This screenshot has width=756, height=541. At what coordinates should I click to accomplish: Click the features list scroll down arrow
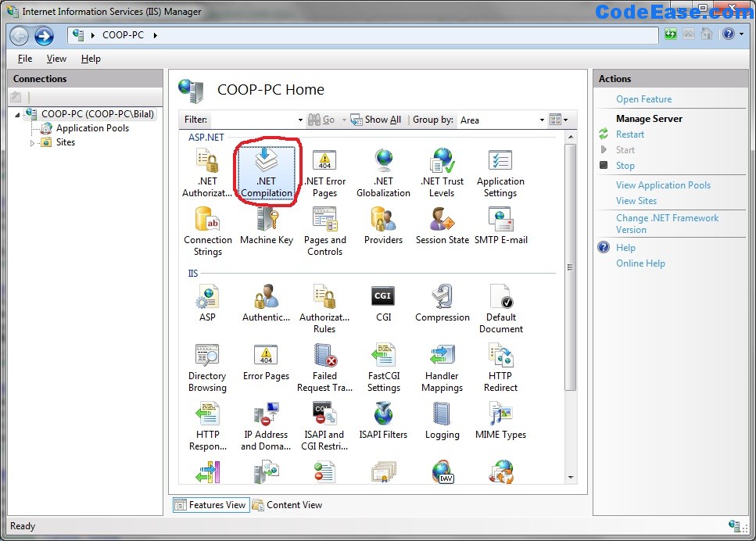571,478
